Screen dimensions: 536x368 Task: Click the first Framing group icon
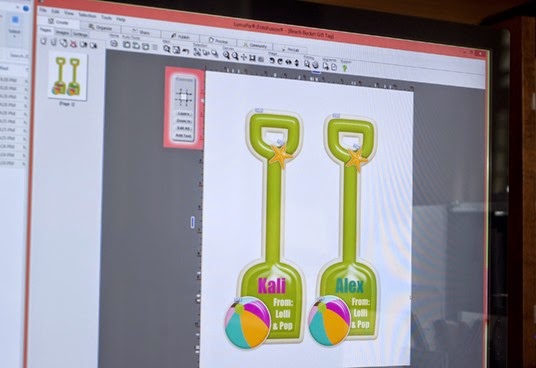click(307, 64)
